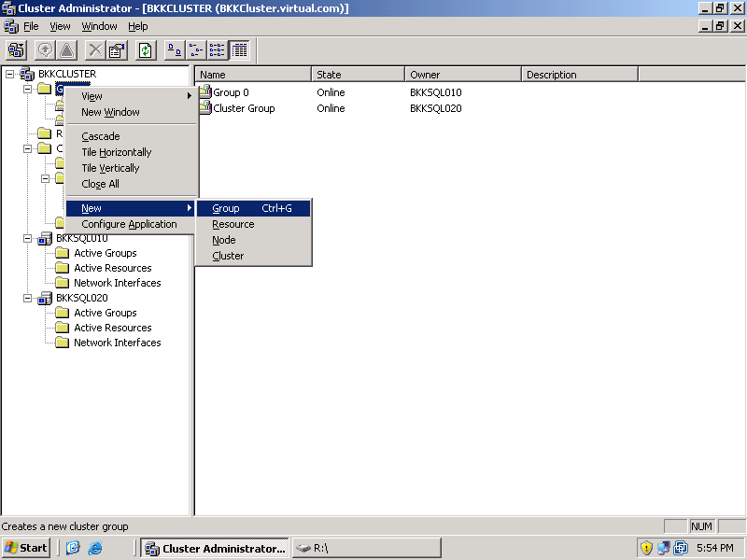
Task: Click Internet Explorer quick launch icon
Action: [x=95, y=548]
